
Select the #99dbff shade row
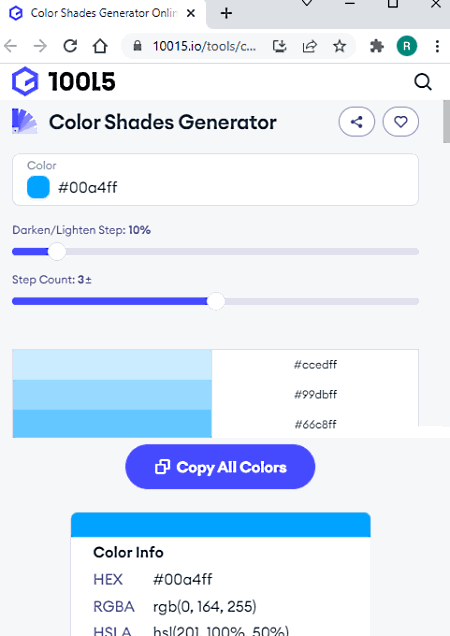(215, 395)
